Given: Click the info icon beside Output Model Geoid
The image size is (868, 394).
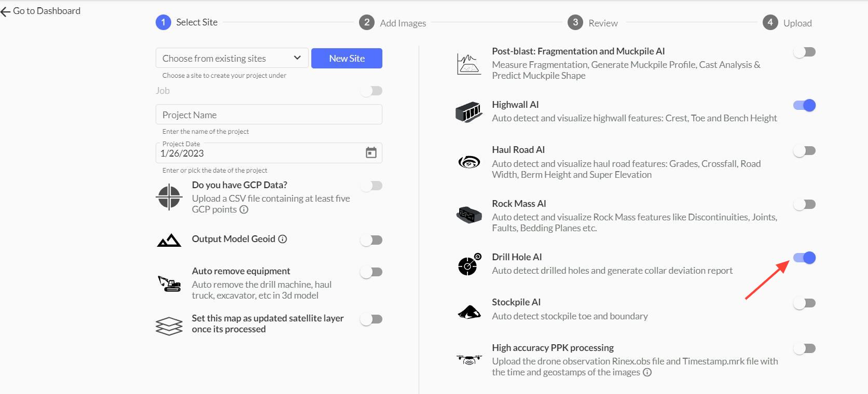Looking at the screenshot, I should (x=283, y=239).
